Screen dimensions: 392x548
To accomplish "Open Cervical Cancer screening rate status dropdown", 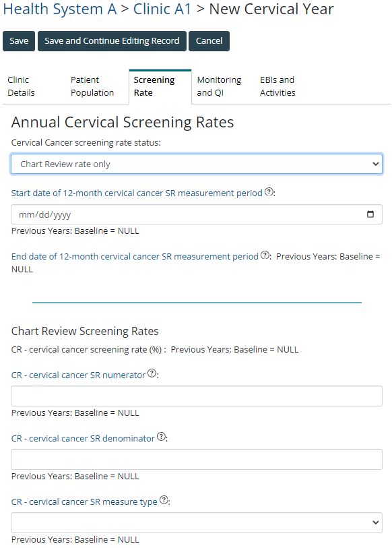I will click(x=197, y=164).
